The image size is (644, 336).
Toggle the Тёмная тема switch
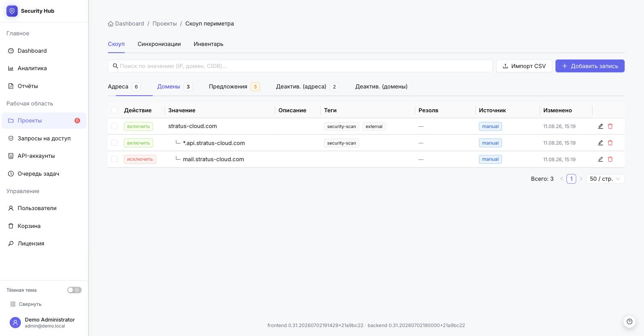pyautogui.click(x=75, y=290)
